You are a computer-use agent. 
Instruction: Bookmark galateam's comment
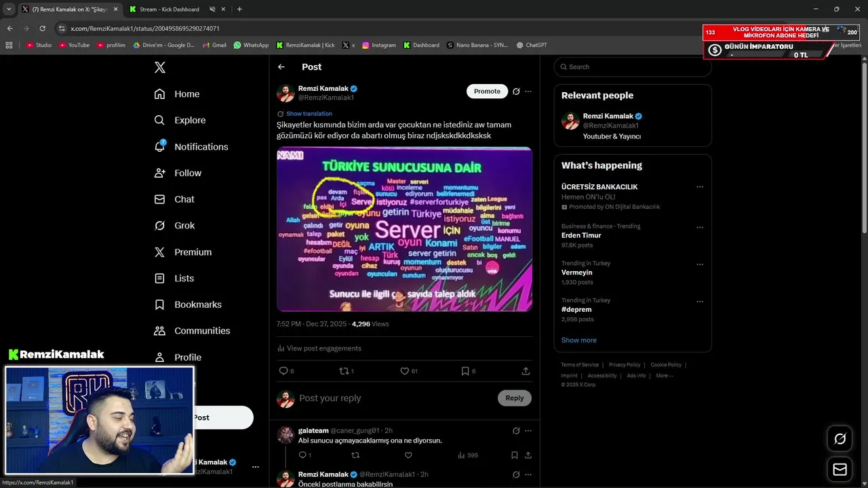pyautogui.click(x=515, y=455)
